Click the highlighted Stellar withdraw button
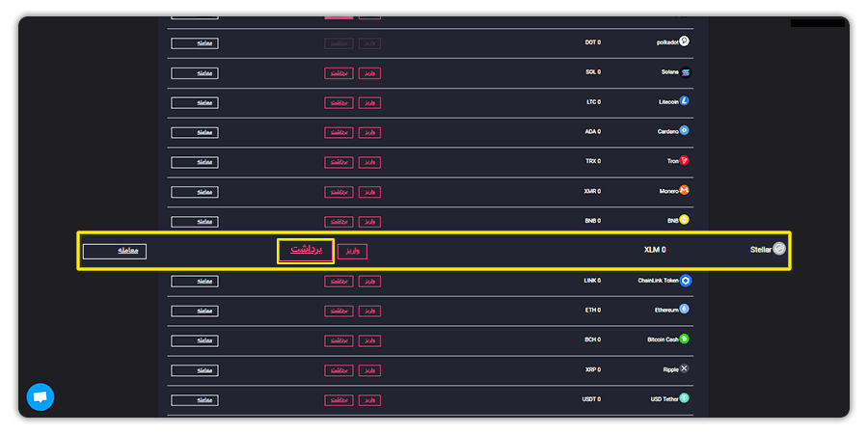 click(x=306, y=251)
